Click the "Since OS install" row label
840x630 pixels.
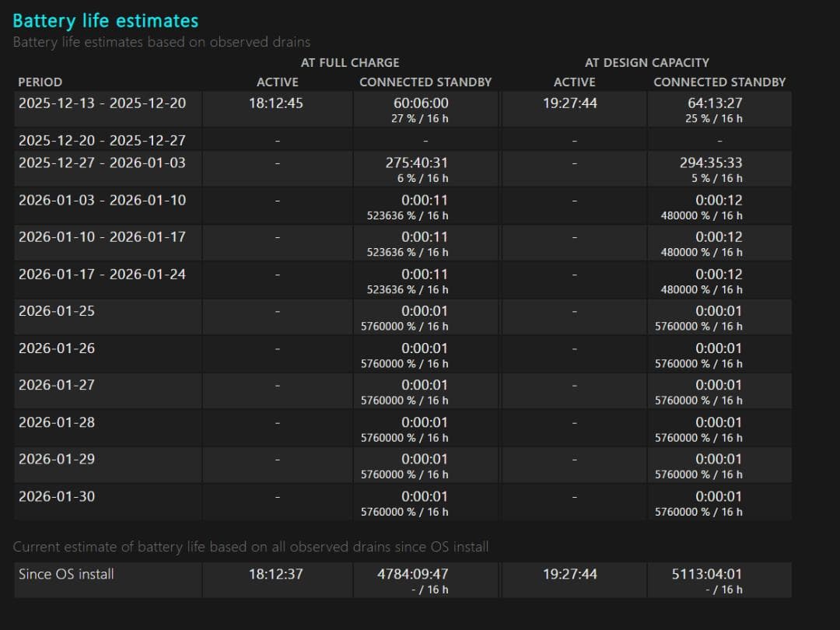(66, 574)
